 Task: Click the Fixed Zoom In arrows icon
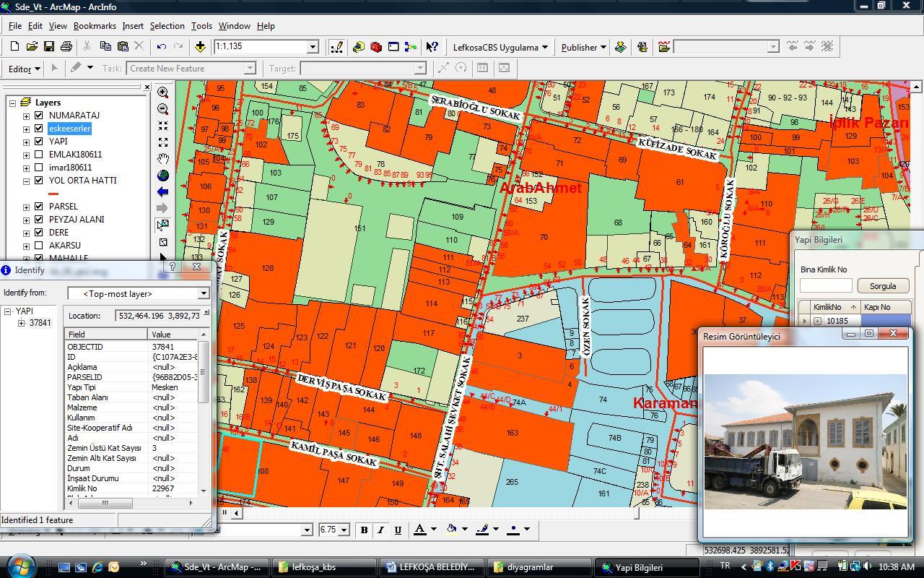[163, 126]
